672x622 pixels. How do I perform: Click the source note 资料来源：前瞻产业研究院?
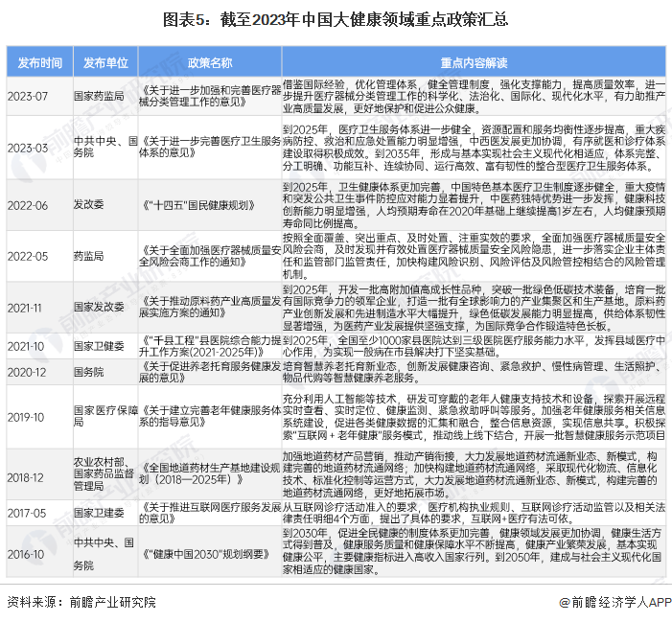pos(81,602)
